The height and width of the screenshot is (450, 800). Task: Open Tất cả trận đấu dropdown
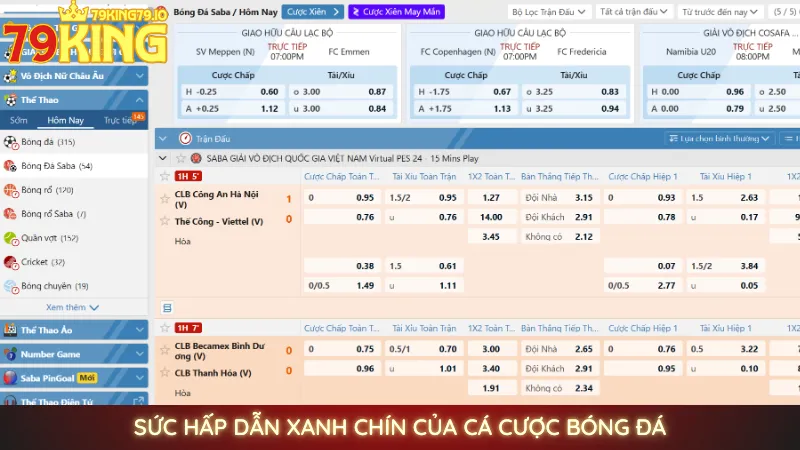pyautogui.click(x=634, y=11)
